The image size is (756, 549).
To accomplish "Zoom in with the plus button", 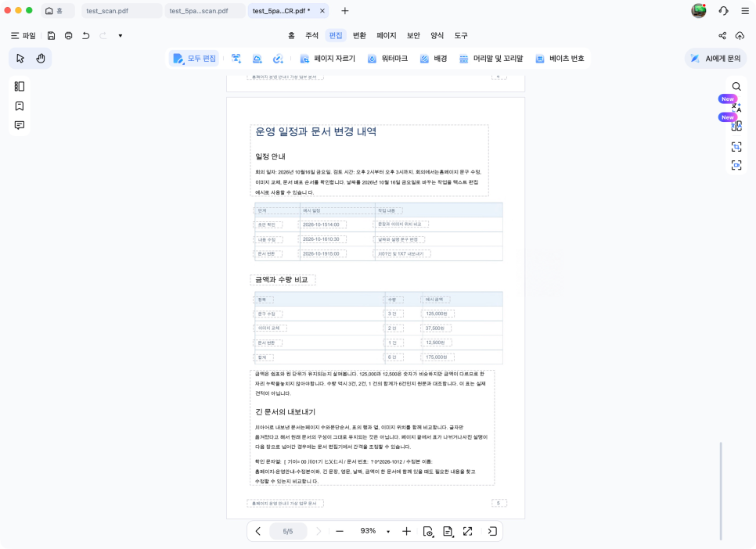I will point(406,531).
